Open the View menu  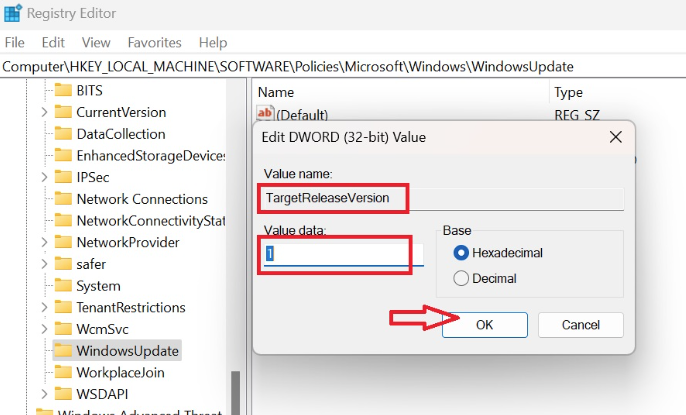tap(96, 43)
